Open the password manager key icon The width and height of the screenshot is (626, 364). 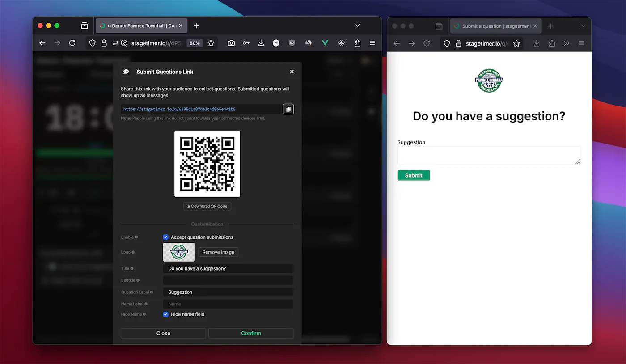coord(246,43)
